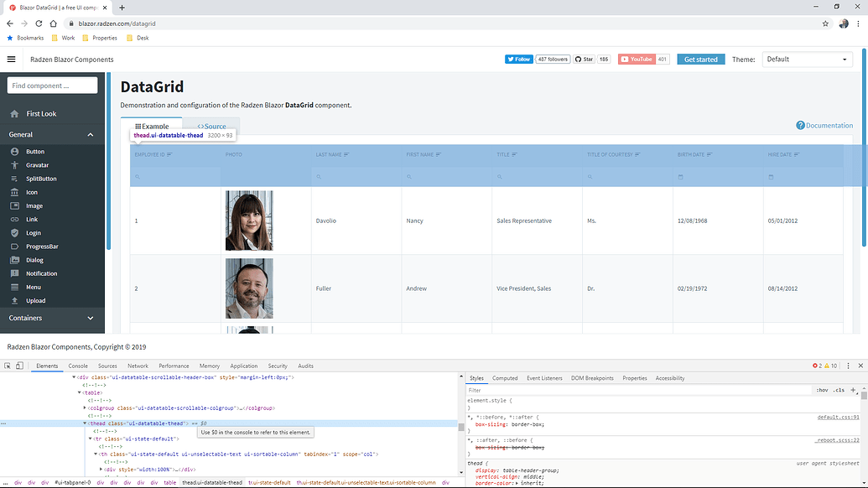The height and width of the screenshot is (488, 868).
Task: Sort by Employee ID column
Action: click(153, 154)
